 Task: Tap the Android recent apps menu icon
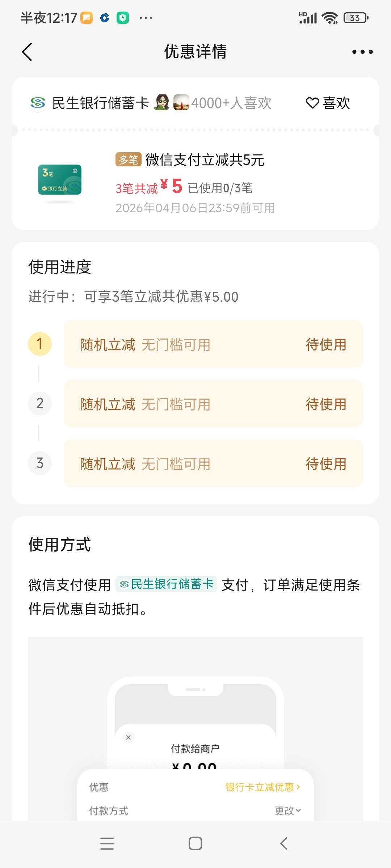(x=107, y=843)
